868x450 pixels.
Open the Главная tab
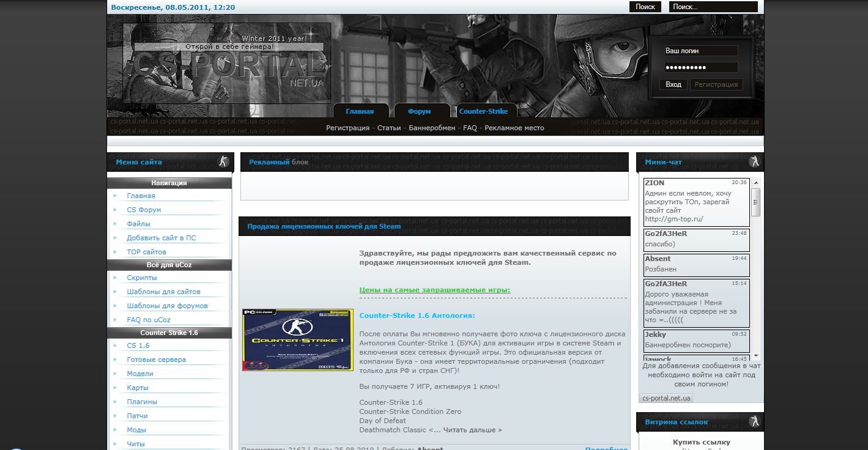click(360, 111)
